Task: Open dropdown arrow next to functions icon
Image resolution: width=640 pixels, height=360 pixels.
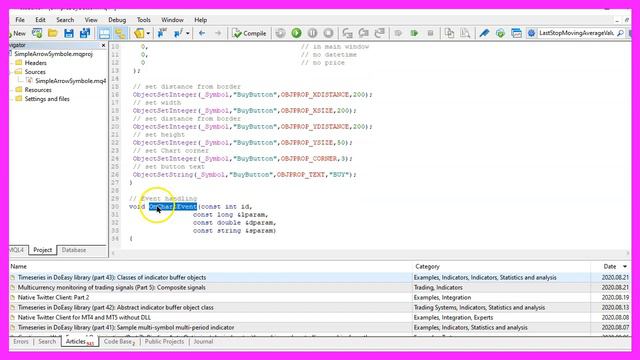Action: tap(187, 33)
